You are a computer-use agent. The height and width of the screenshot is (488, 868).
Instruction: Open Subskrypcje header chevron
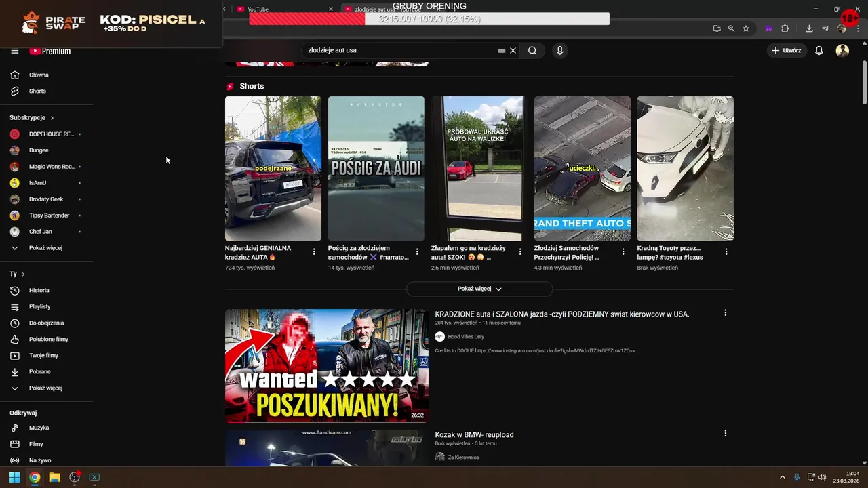52,118
